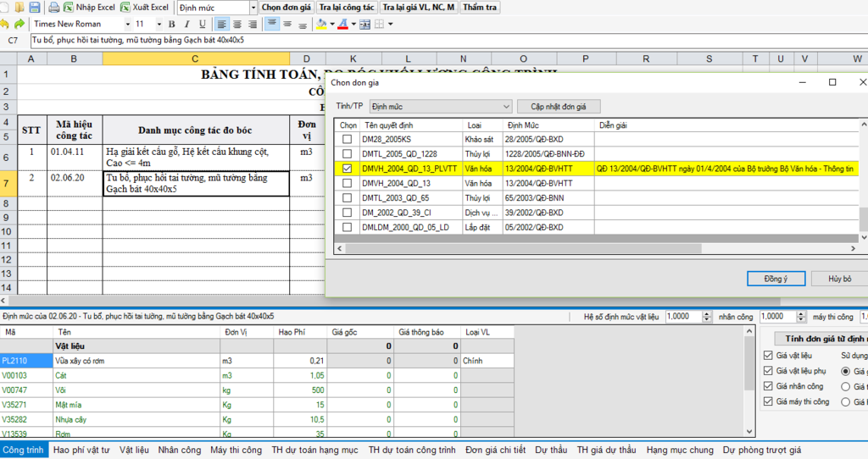Screen dimensions: 868x459
Task: Toggle underline formatting
Action: pyautogui.click(x=202, y=24)
